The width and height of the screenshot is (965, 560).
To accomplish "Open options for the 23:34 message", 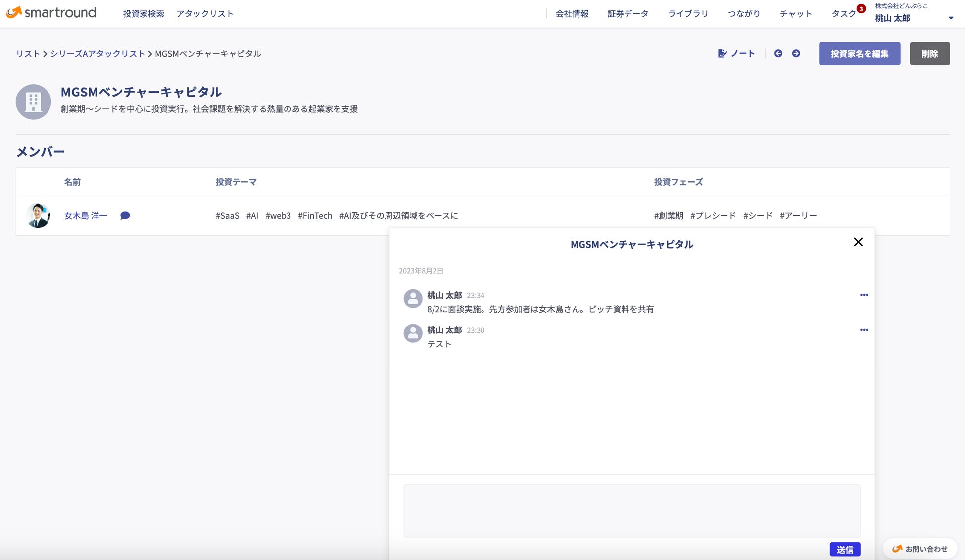I will pyautogui.click(x=864, y=295).
